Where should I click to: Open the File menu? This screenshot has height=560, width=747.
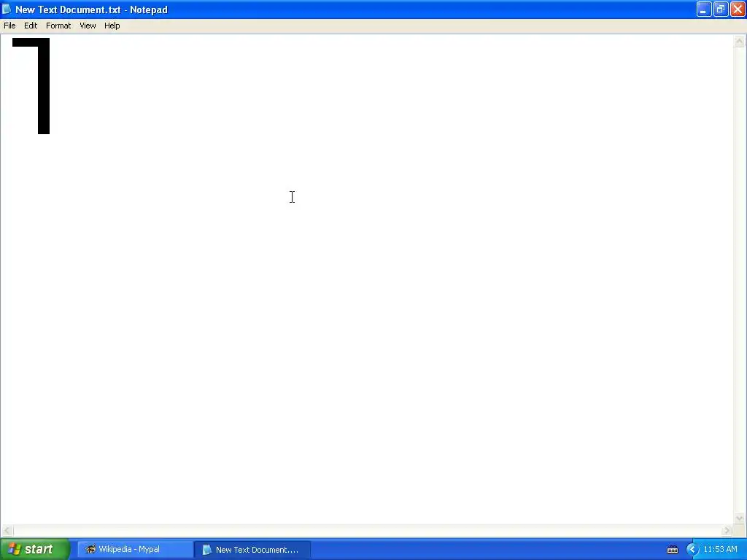[x=9, y=26]
